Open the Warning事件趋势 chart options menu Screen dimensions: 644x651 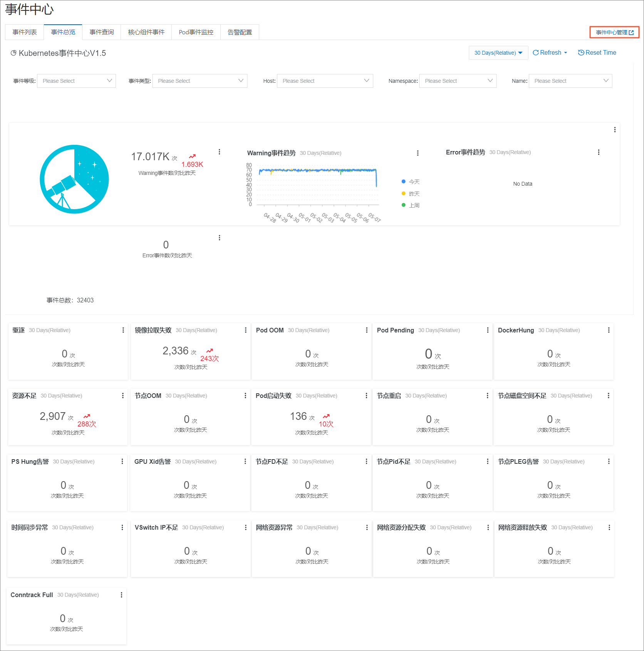[x=418, y=153]
